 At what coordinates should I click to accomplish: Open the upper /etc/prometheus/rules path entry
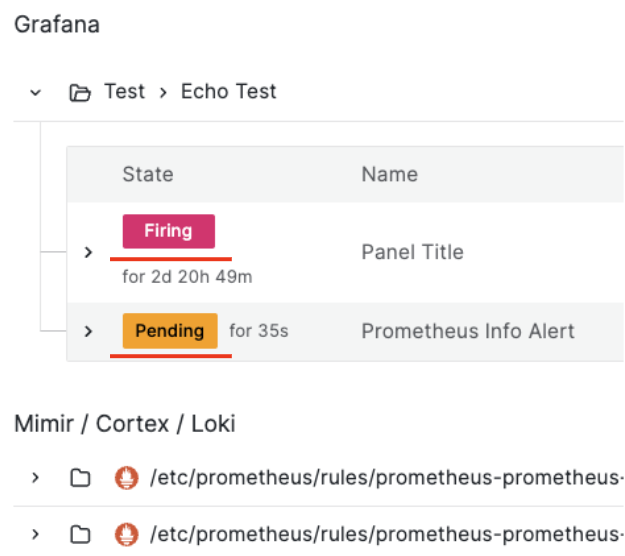tap(385, 478)
